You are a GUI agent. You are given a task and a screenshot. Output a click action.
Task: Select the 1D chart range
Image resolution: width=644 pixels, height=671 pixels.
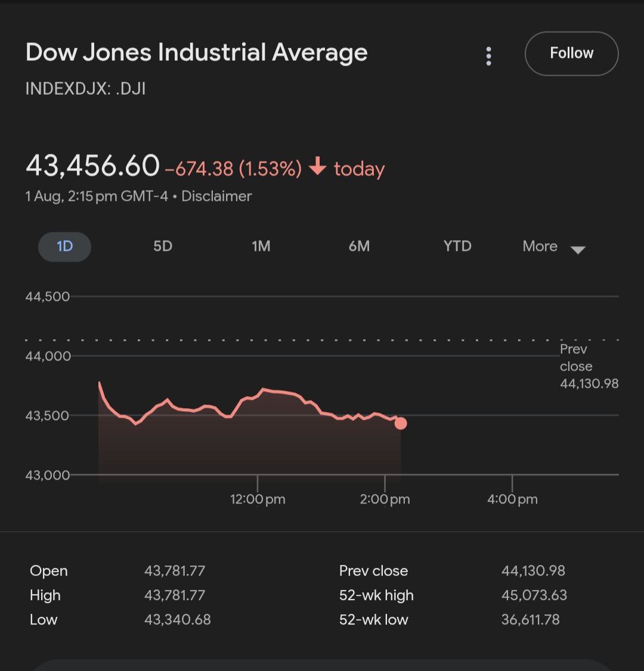coord(64,246)
